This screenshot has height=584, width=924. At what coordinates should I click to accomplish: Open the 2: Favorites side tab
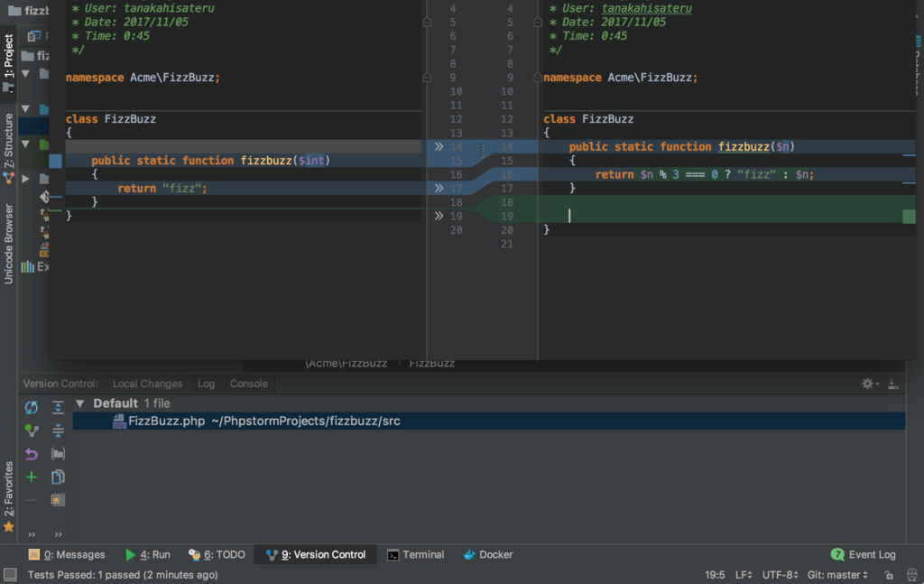[x=9, y=496]
